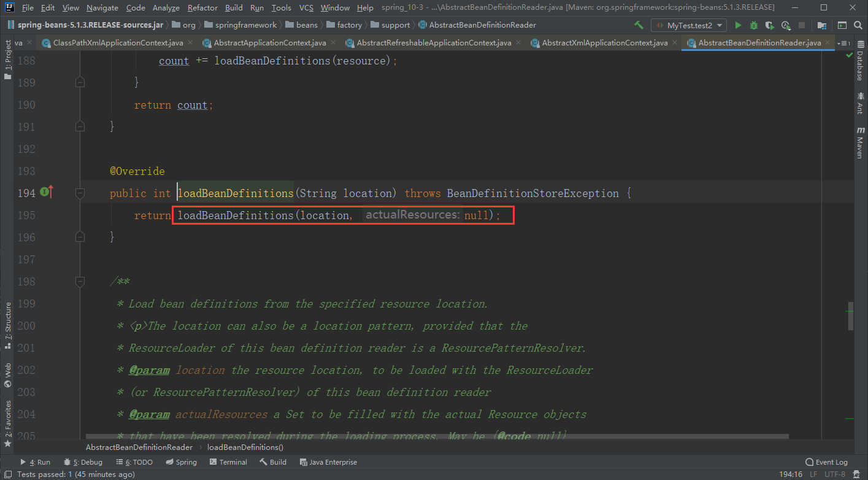Collapse the method ending on line 191
This screenshot has height=480, width=868.
pyautogui.click(x=80, y=126)
